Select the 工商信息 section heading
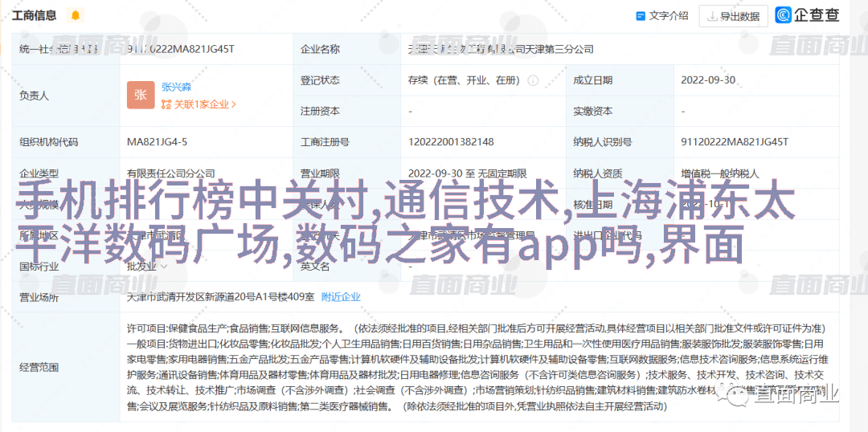868x432 pixels. click(x=35, y=15)
